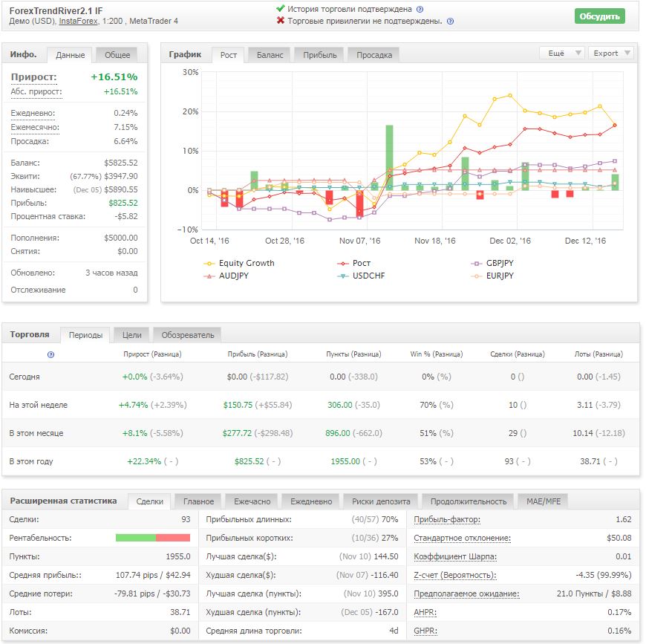Select the Рост chart tab
The image size is (646, 644).
coord(228,55)
